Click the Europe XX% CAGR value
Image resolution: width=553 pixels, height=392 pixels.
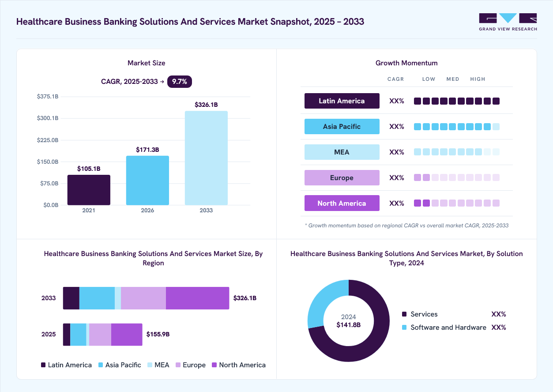click(397, 178)
